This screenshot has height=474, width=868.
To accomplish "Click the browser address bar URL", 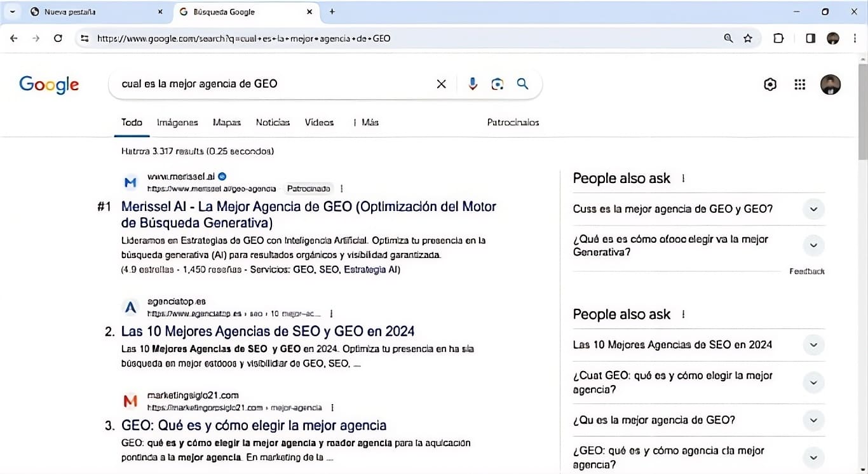I will click(244, 38).
